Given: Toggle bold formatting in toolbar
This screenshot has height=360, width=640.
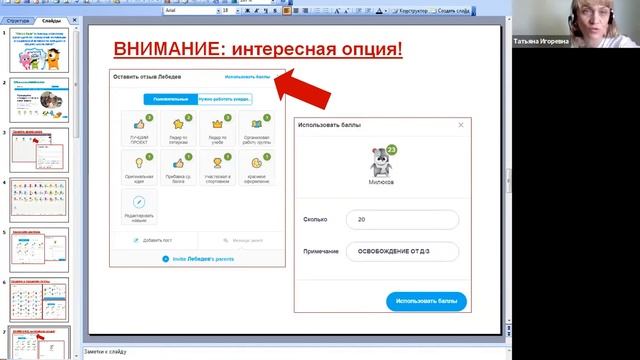Looking at the screenshot, I should tap(247, 11).
